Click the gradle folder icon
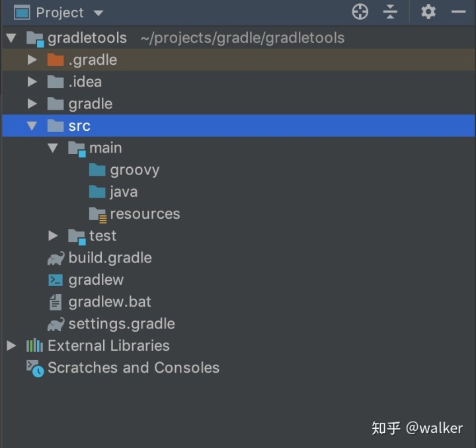This screenshot has width=476, height=448. pyautogui.click(x=56, y=104)
